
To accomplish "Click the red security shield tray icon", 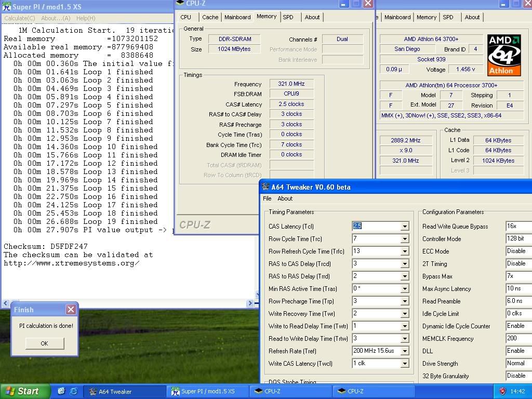I will point(502,391).
